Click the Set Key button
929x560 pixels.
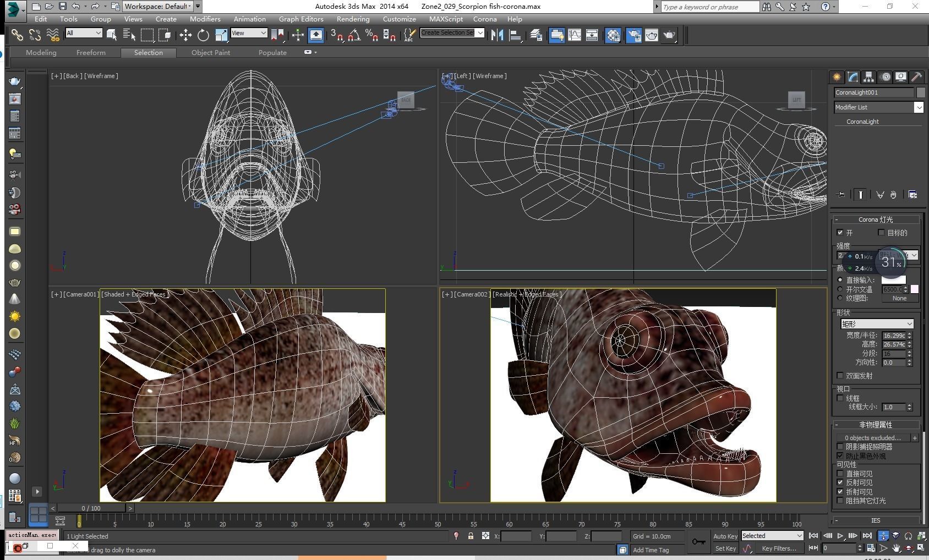(725, 548)
